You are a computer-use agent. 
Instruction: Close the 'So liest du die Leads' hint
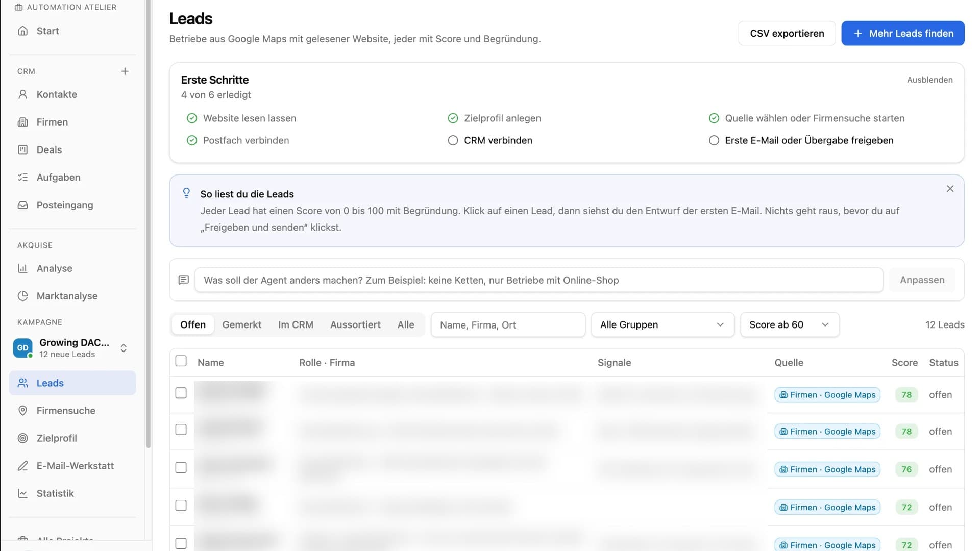[950, 189]
